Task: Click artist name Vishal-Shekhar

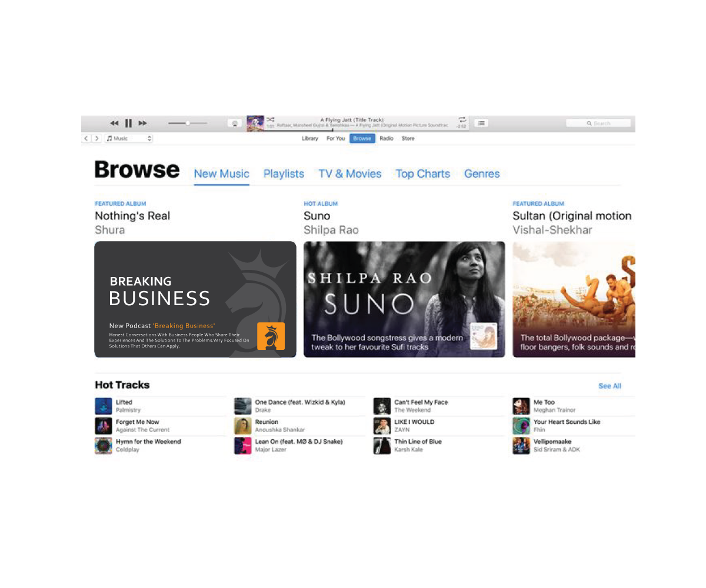Action: pyautogui.click(x=552, y=230)
